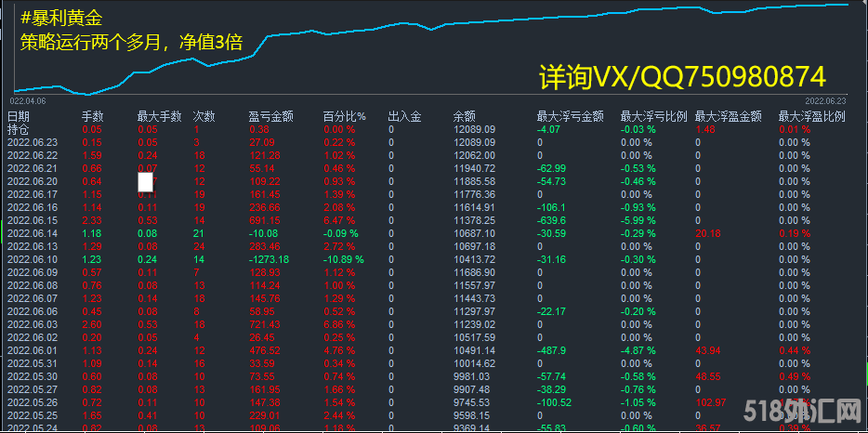The height and width of the screenshot is (433, 868).
Task: Select the 最大浮亏金额 column header
Action: tap(570, 116)
